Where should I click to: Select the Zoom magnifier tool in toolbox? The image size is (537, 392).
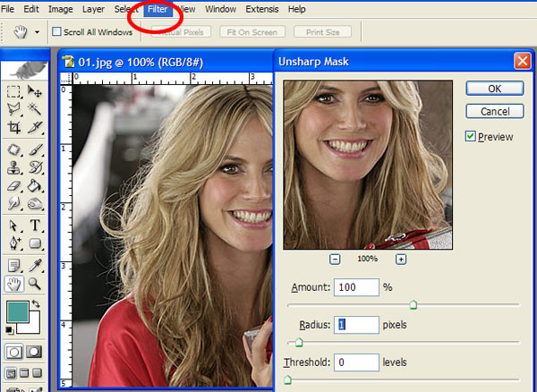(35, 284)
